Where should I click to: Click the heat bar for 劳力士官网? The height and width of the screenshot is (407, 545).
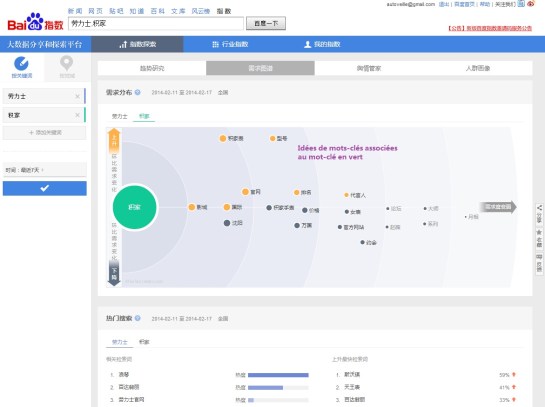pyautogui.click(x=278, y=400)
